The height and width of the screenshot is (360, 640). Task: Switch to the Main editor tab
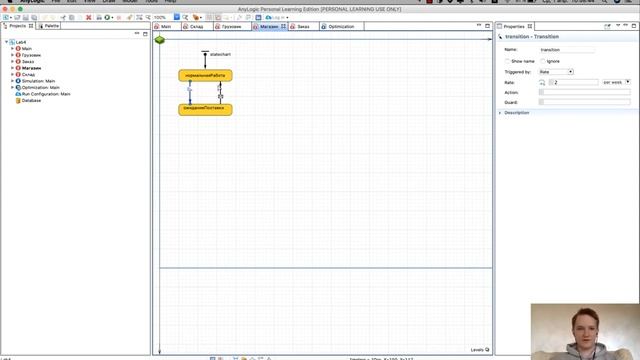167,27
